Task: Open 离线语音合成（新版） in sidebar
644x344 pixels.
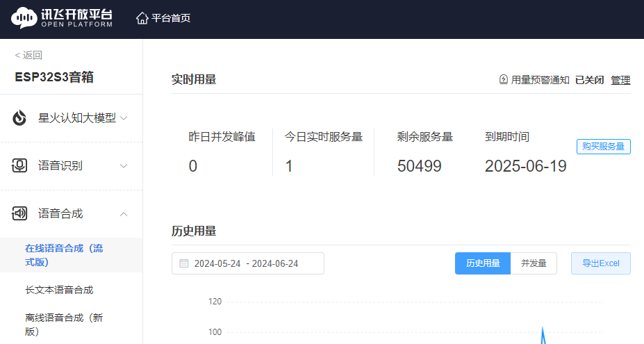Action: (64, 324)
